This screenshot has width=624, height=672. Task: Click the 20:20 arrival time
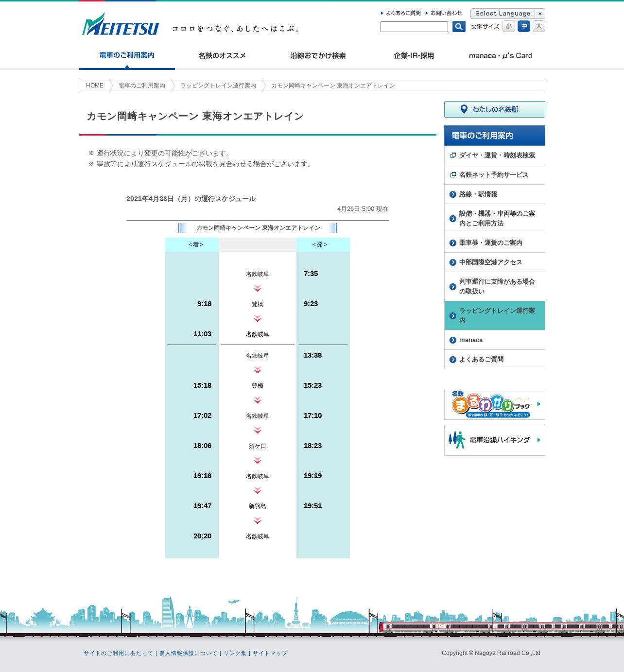(x=202, y=536)
